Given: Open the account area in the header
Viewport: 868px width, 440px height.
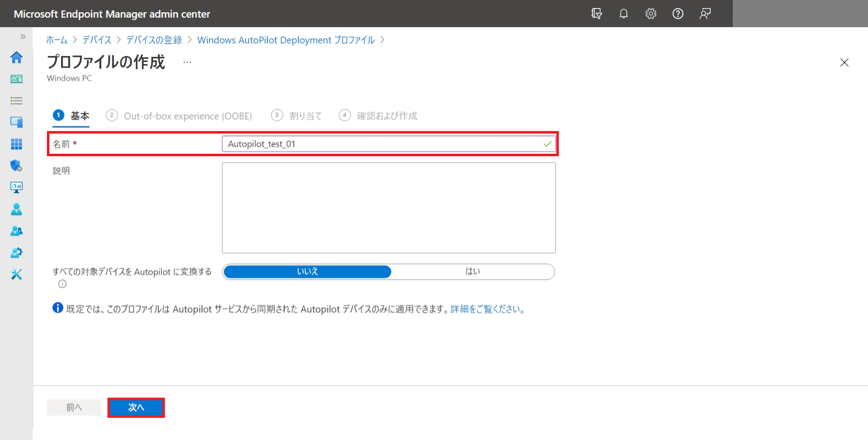Looking at the screenshot, I should (800, 14).
